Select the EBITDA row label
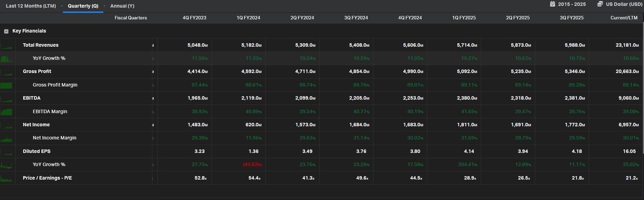This screenshot has width=644, height=200. (31, 98)
